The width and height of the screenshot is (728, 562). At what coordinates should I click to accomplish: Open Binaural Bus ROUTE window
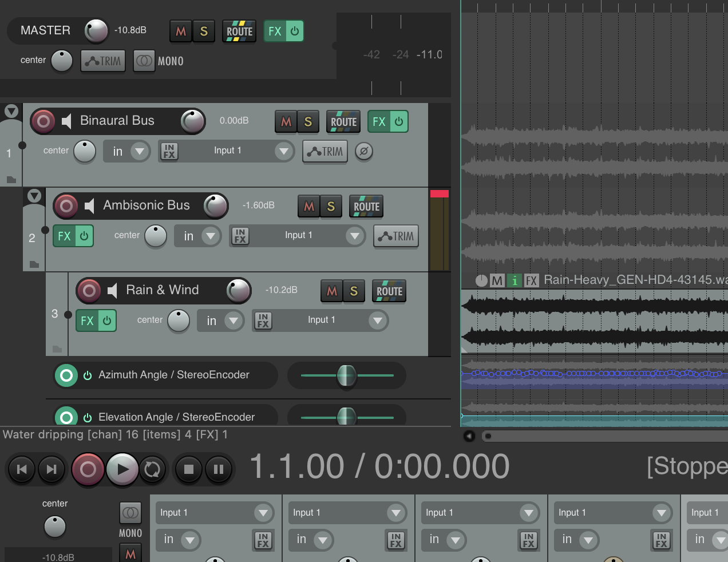[x=343, y=121]
